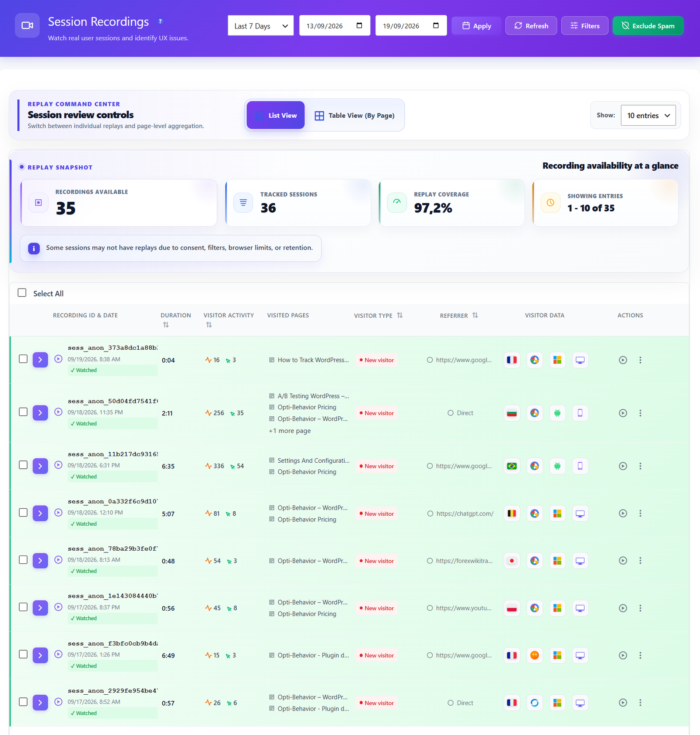This screenshot has height=735, width=700.
Task: Check the box for sess_anon_11b217dc9316 row
Action: point(23,465)
